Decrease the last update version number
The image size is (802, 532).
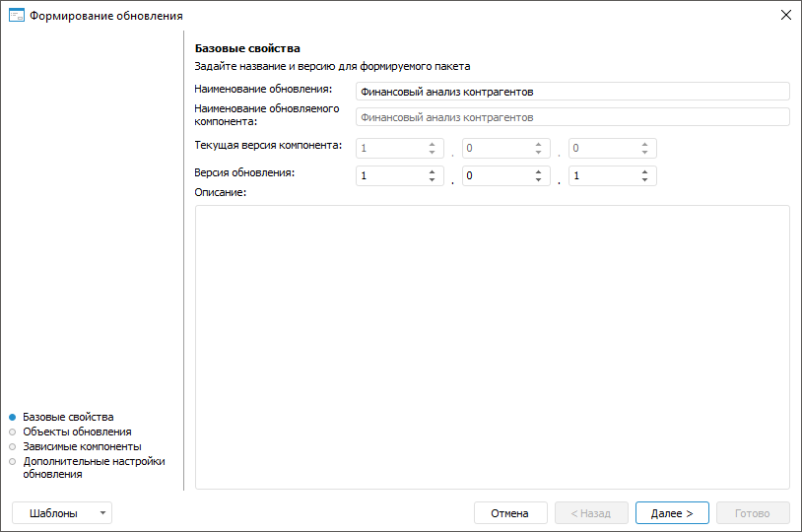(x=644, y=180)
